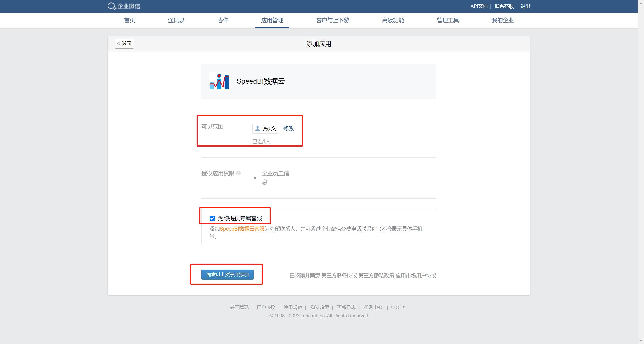The height and width of the screenshot is (344, 644).
Task: Click the SpeedBI数据云 app name
Action: (x=261, y=81)
